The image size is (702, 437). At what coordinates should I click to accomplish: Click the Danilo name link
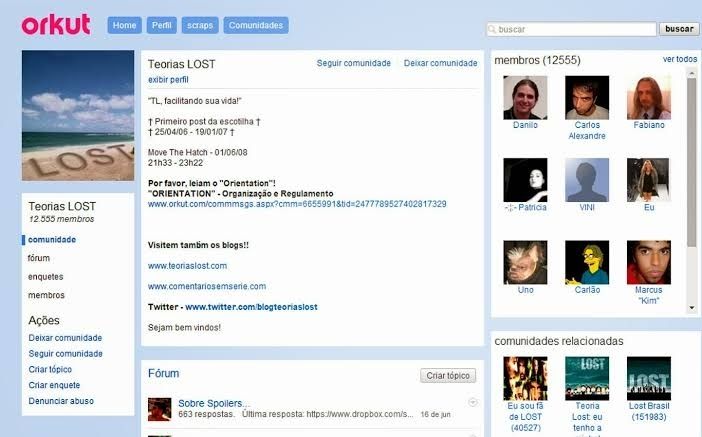525,125
